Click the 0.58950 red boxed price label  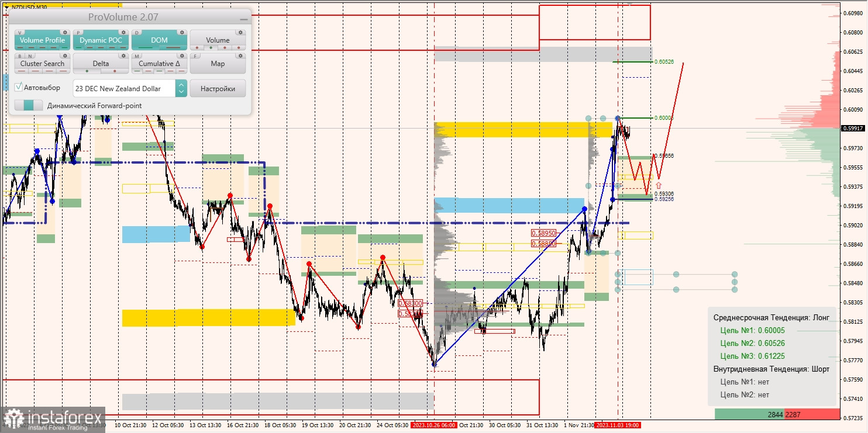coord(543,233)
